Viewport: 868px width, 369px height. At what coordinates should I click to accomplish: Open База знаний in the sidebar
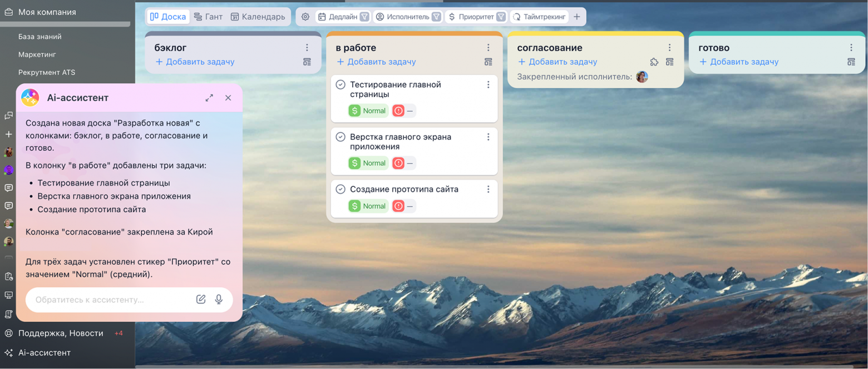[x=40, y=37]
